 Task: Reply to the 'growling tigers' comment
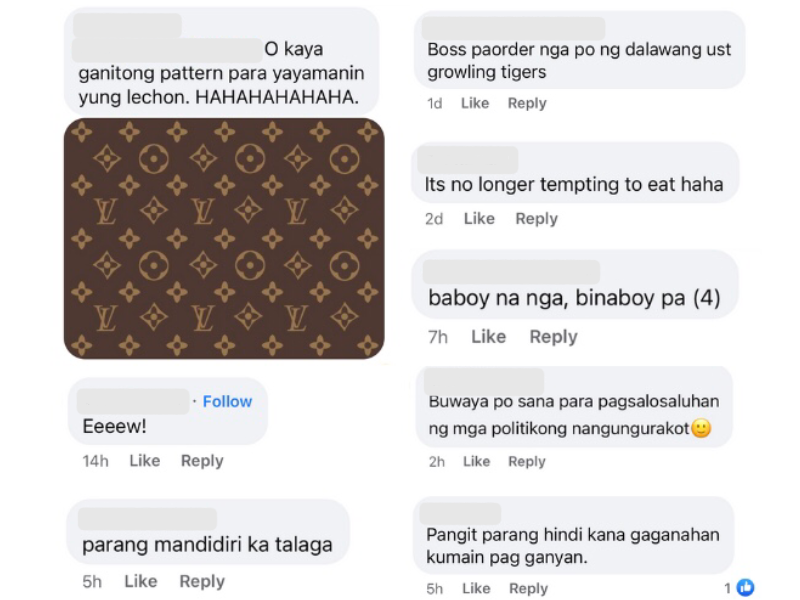point(527,103)
